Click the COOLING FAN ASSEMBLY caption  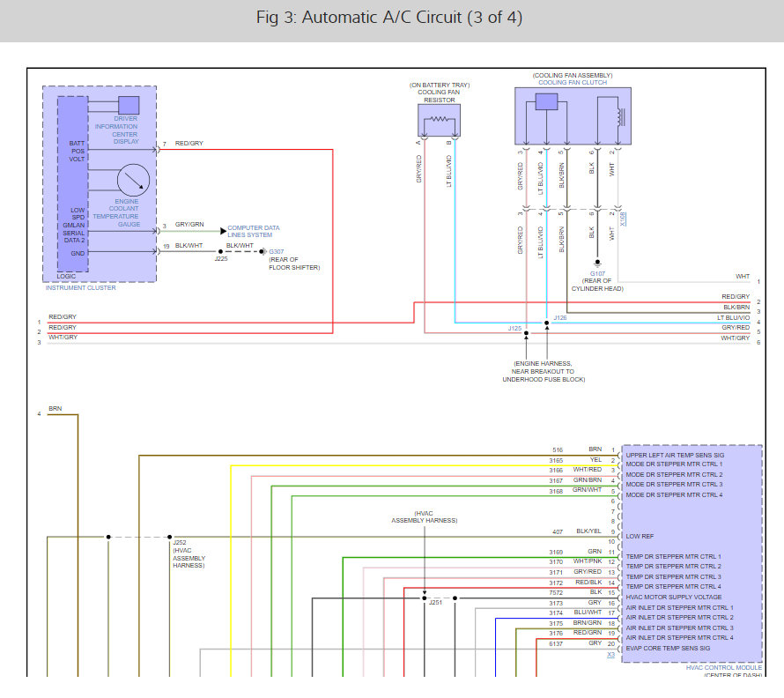point(573,76)
